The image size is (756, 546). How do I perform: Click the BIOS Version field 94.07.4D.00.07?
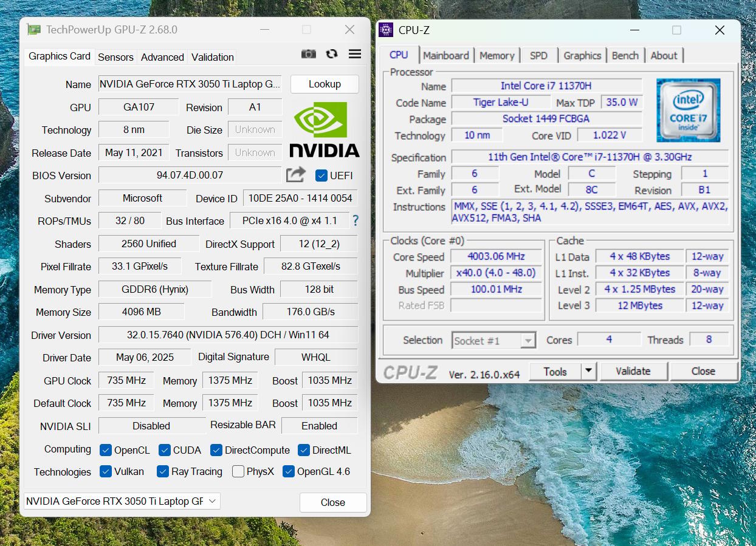[190, 175]
